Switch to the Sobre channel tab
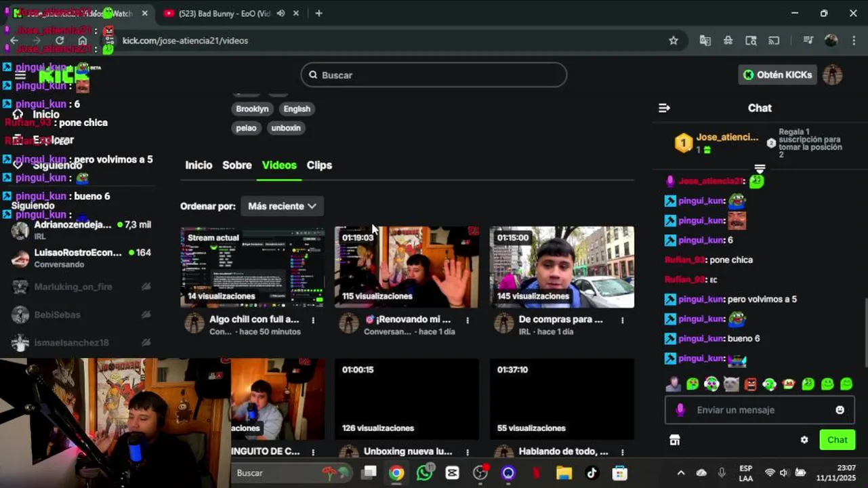This screenshot has width=868, height=488. click(237, 165)
